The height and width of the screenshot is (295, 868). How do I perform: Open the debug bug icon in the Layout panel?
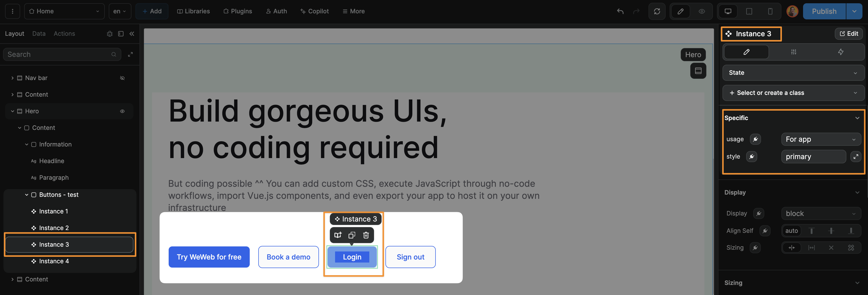point(110,34)
